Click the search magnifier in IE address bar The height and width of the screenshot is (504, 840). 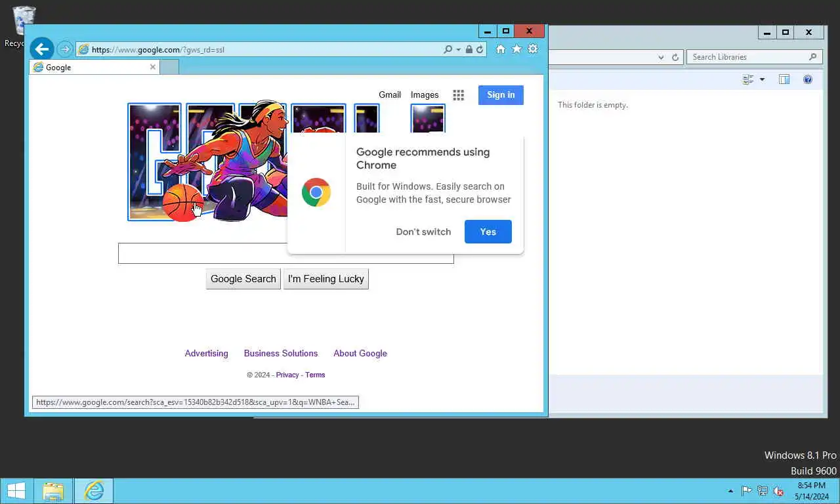pos(448,49)
